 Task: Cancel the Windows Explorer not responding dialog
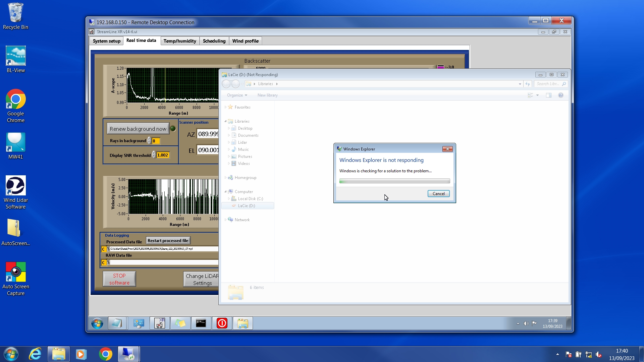tap(438, 194)
